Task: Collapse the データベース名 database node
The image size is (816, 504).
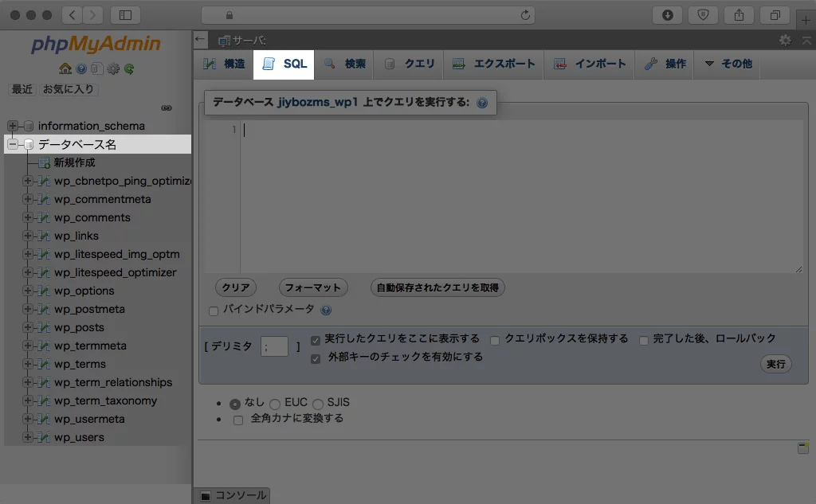Action: (x=13, y=144)
